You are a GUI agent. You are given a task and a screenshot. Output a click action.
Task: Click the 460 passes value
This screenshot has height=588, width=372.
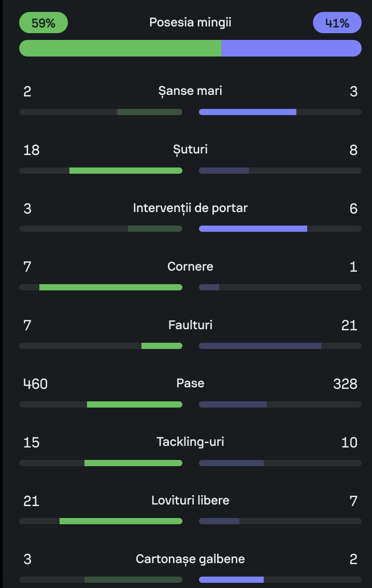35,384
